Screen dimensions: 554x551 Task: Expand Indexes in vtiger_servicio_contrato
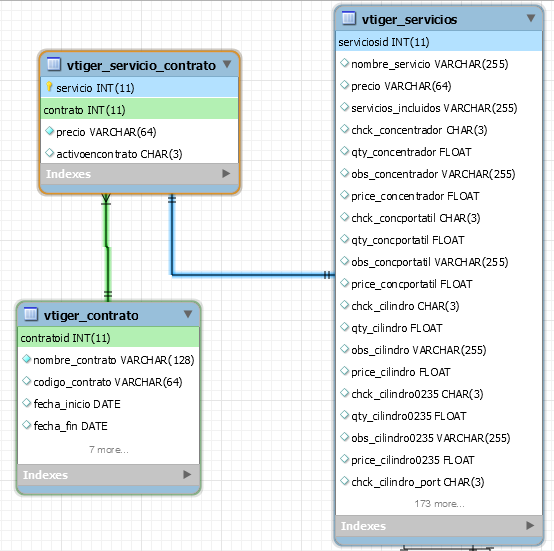(x=226, y=174)
